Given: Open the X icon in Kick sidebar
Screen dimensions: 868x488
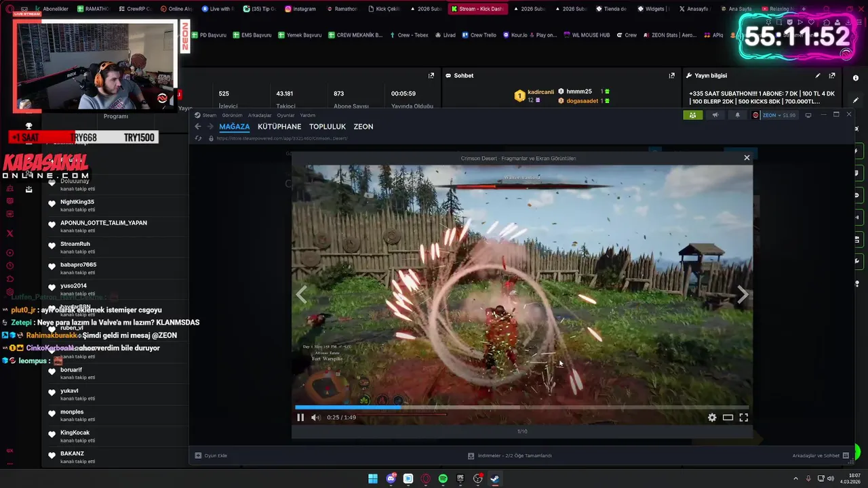Looking at the screenshot, I should click(9, 234).
